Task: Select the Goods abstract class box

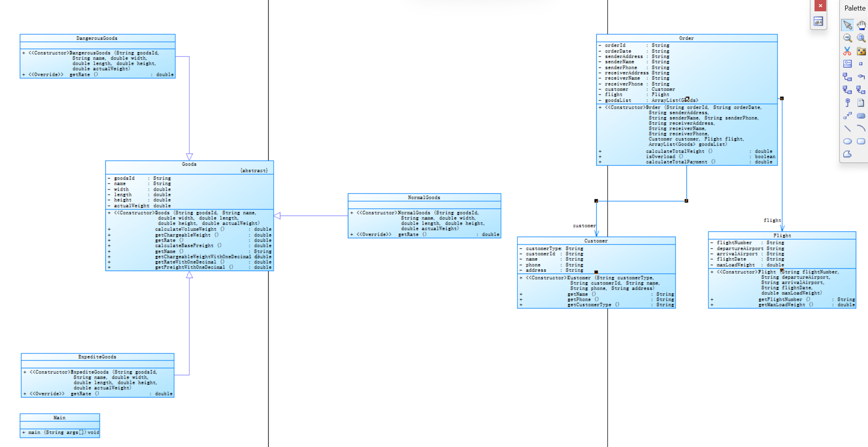Action: (189, 164)
